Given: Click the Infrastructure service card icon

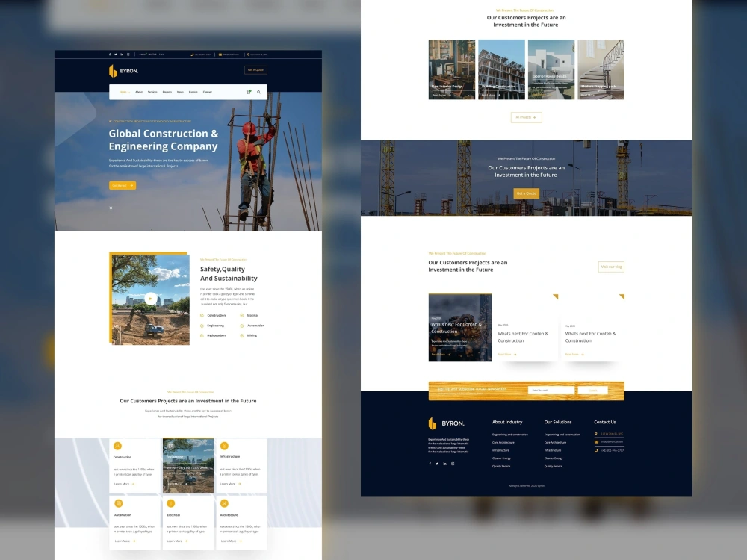Looking at the screenshot, I should (224, 446).
